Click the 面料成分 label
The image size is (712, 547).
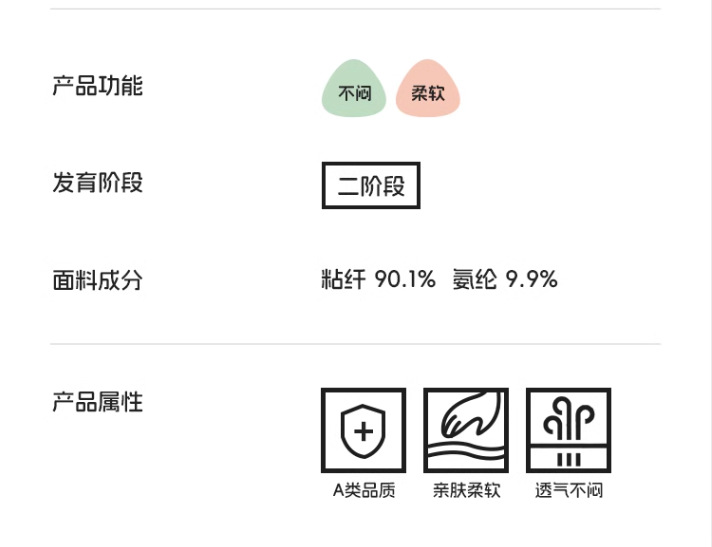97,280
